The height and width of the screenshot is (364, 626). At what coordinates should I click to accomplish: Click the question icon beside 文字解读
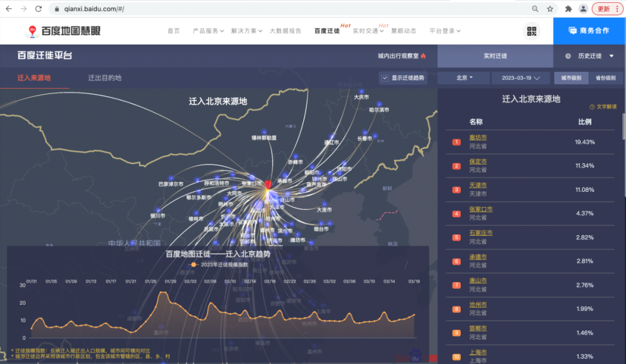tap(592, 107)
